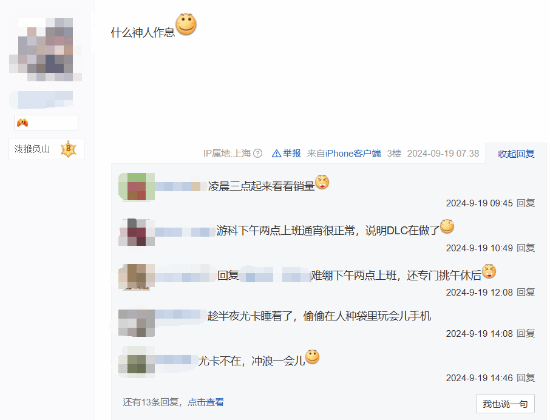The width and height of the screenshot is (550, 420).
Task: Open the first commenter's green and red avatar
Action: (x=136, y=187)
